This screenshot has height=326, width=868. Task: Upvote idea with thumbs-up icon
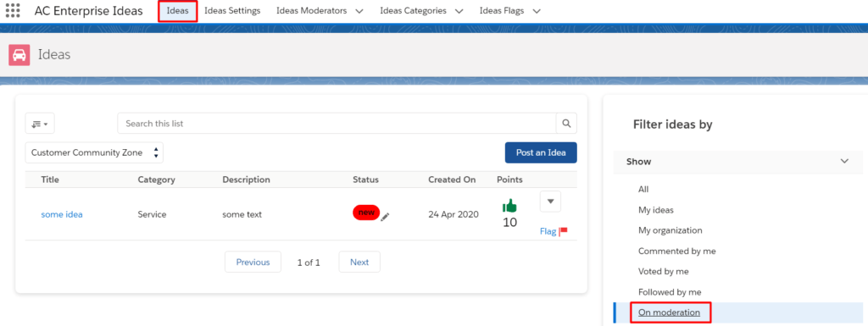coord(509,206)
